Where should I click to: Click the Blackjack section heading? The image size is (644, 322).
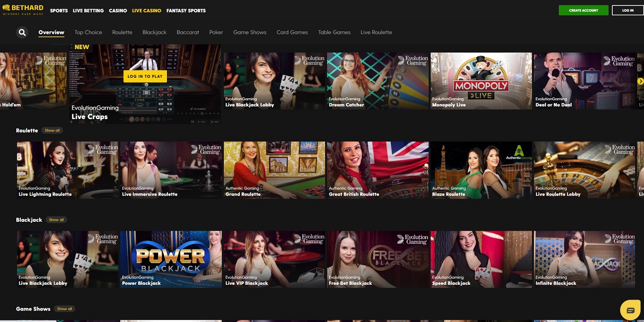point(29,220)
